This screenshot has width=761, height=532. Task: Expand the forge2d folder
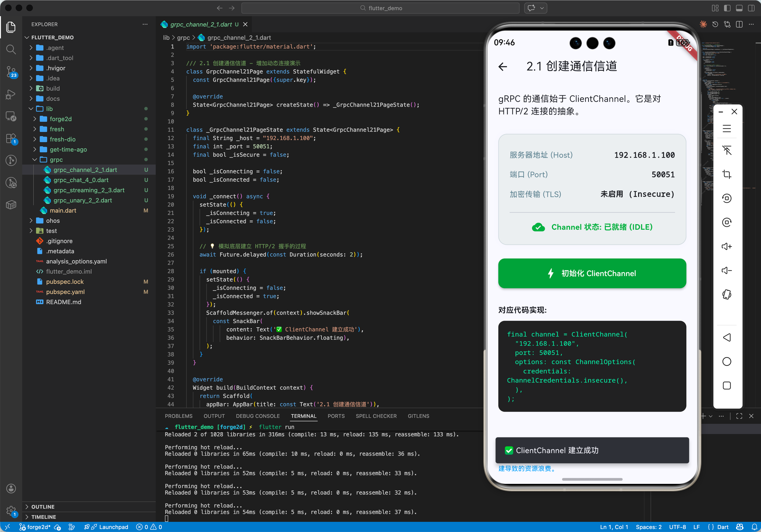click(x=60, y=119)
